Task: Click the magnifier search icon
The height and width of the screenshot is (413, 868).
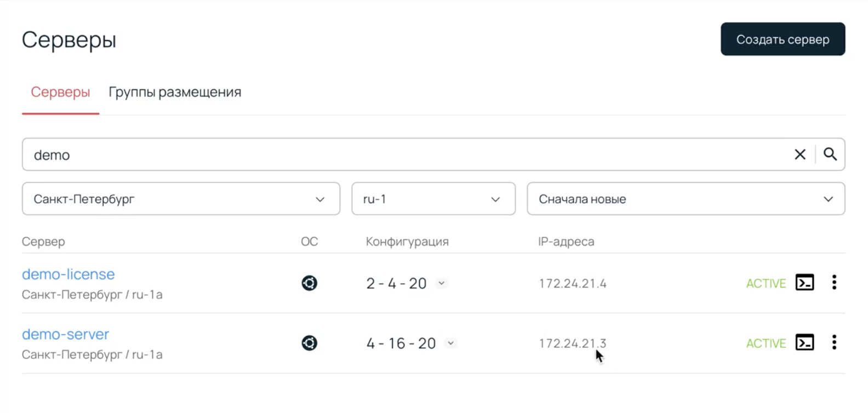Action: click(830, 155)
